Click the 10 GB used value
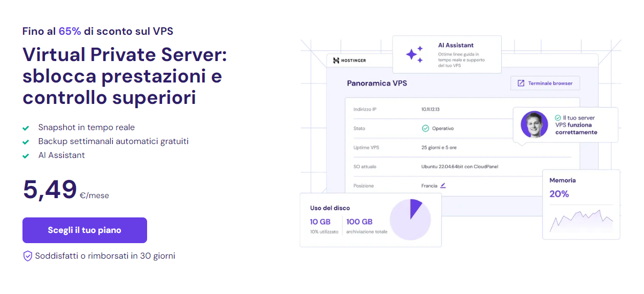Image resolution: width=644 pixels, height=294 pixels. (320, 222)
